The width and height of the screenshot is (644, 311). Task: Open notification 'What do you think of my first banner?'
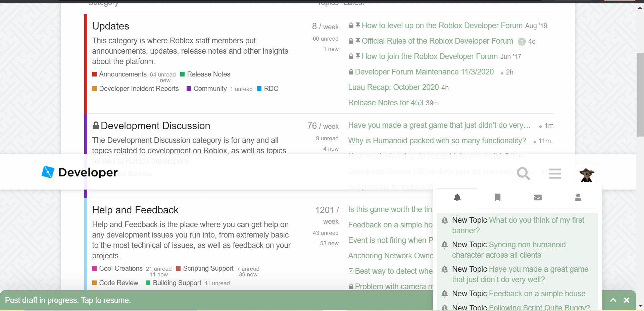518,225
